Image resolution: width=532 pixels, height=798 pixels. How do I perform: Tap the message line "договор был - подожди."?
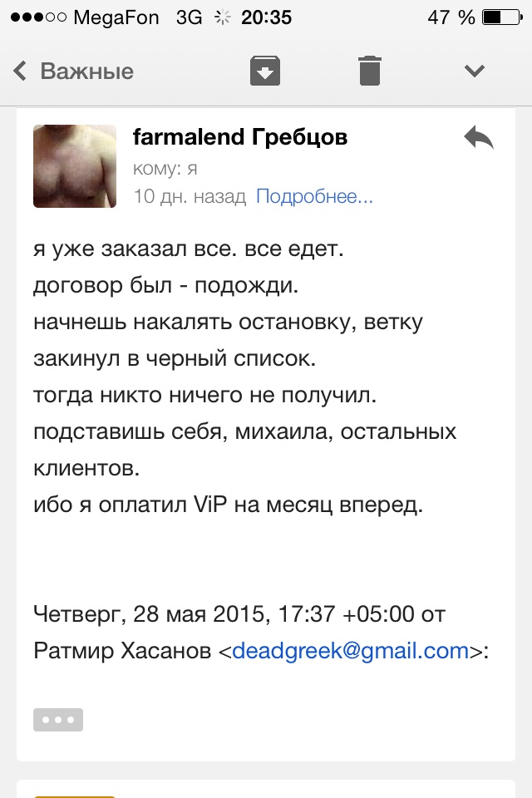(x=165, y=285)
